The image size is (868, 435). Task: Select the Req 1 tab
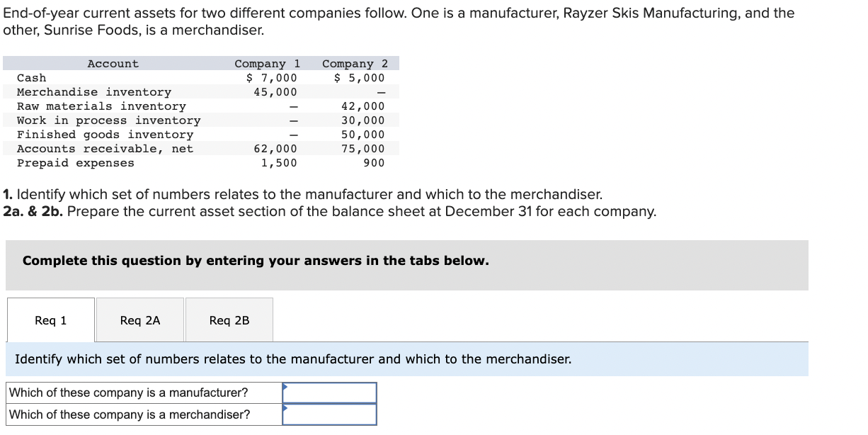50,320
